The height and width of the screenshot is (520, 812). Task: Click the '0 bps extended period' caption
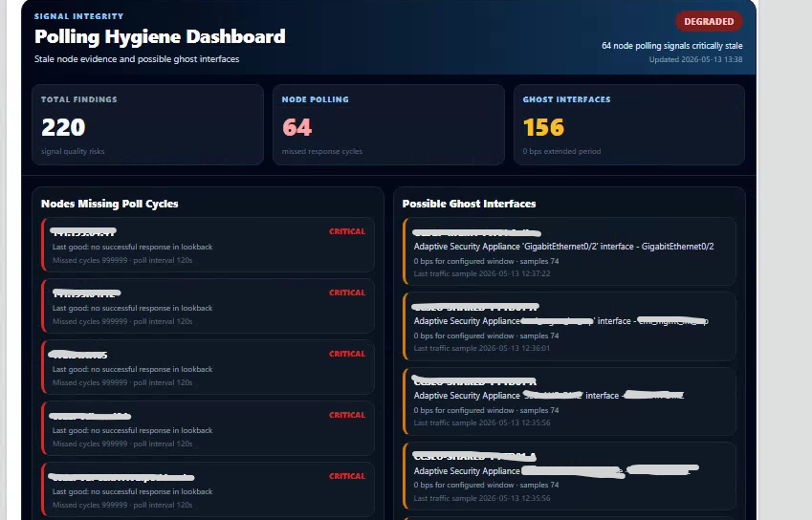[561, 151]
